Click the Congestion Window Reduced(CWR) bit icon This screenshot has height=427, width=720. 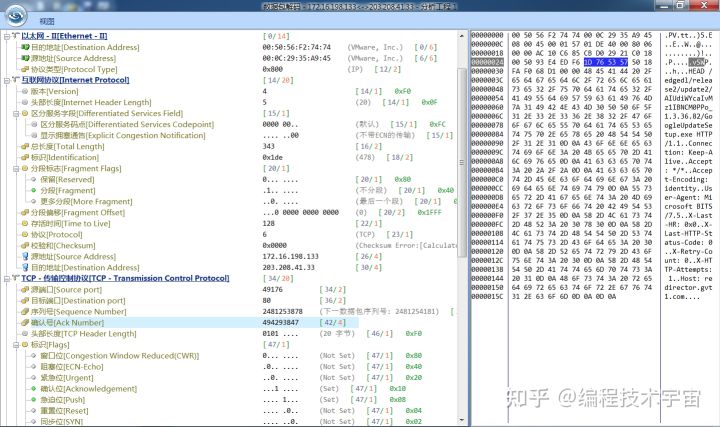[x=34, y=356]
